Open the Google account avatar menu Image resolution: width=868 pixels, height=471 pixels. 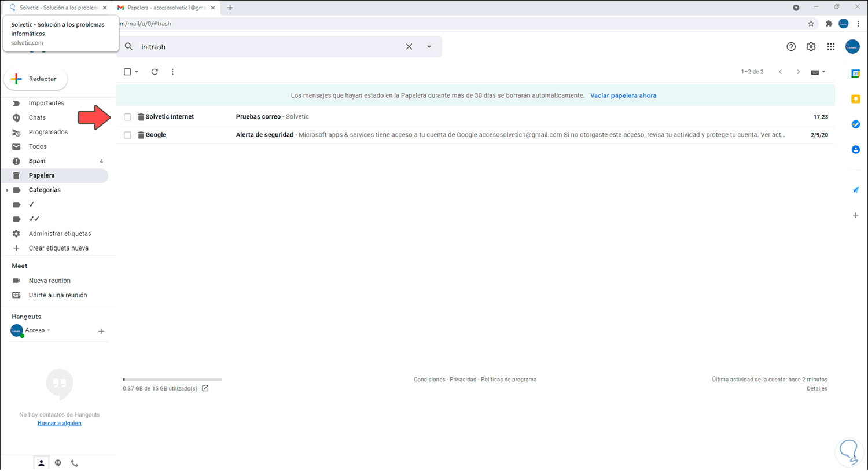click(852, 47)
